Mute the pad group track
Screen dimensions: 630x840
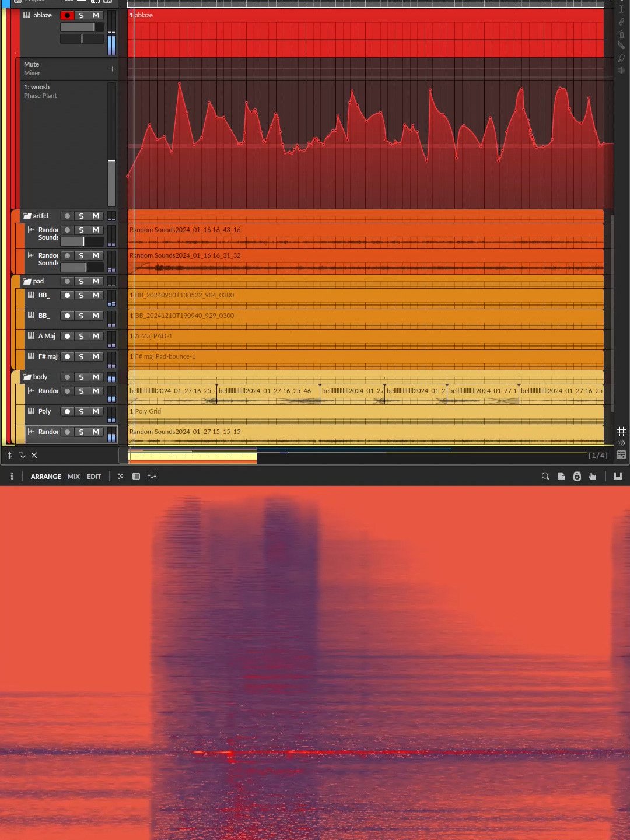click(96, 282)
